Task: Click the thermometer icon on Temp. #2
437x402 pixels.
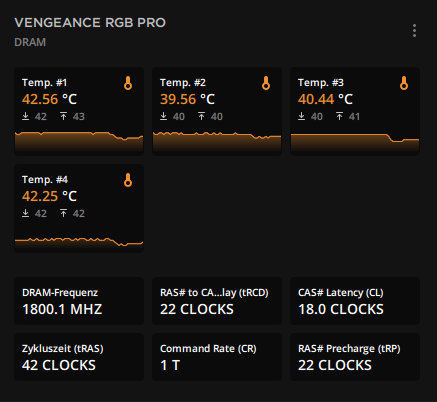Action: click(266, 83)
